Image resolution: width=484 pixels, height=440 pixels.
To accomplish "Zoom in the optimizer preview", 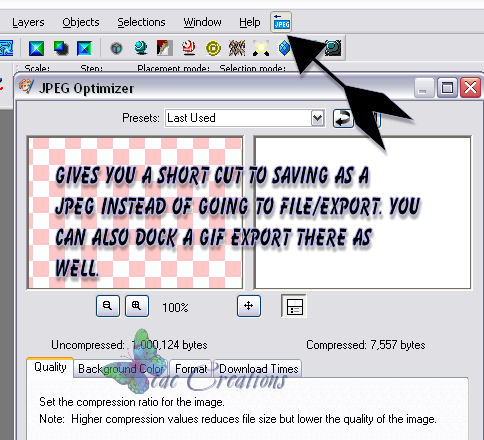I will coord(137,306).
